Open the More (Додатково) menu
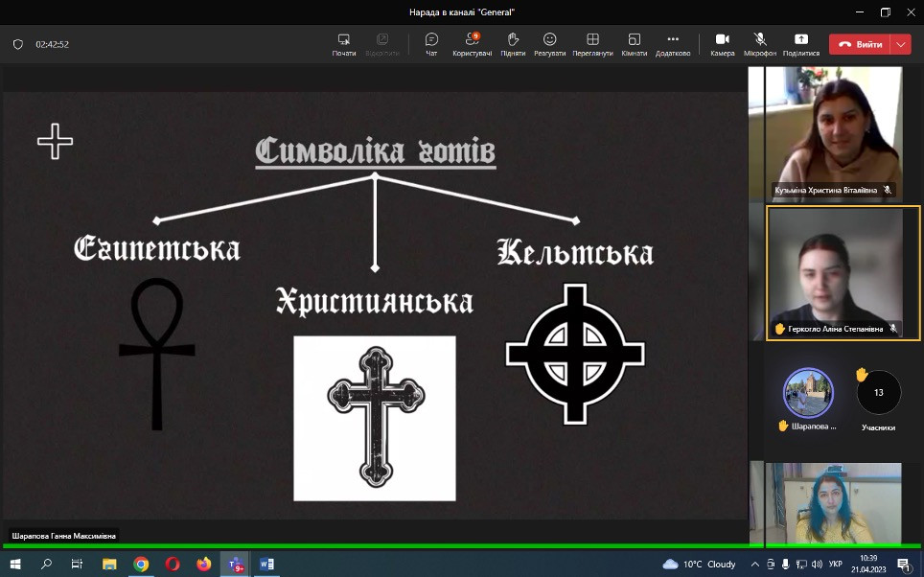The image size is (924, 577). (x=673, y=44)
